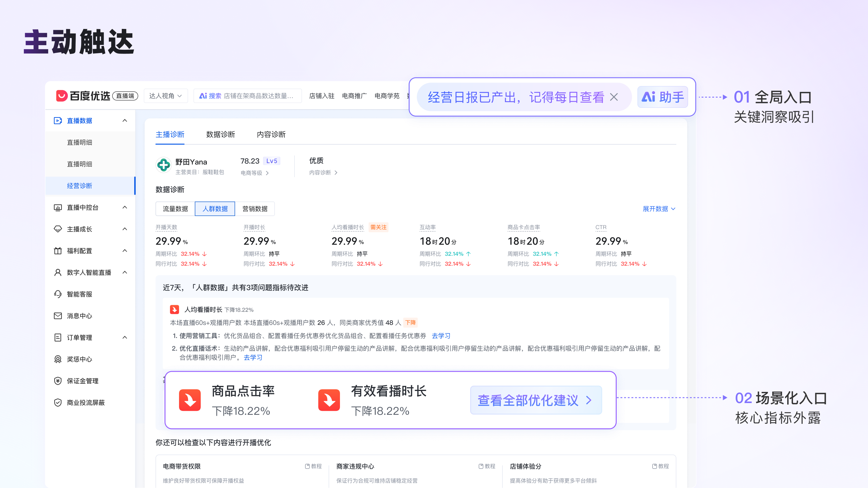The height and width of the screenshot is (488, 868).
Task: Open 智能客服 headset icon
Action: 58,294
